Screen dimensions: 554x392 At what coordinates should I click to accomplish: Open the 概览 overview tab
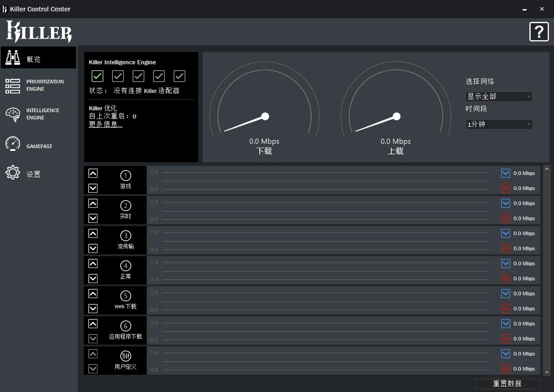click(x=38, y=57)
